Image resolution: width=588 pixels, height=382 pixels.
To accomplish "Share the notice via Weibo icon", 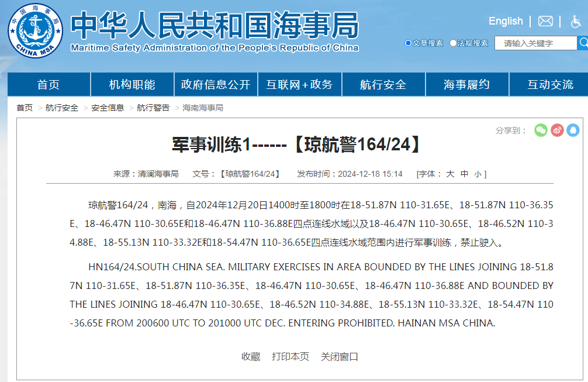I will pos(557,130).
